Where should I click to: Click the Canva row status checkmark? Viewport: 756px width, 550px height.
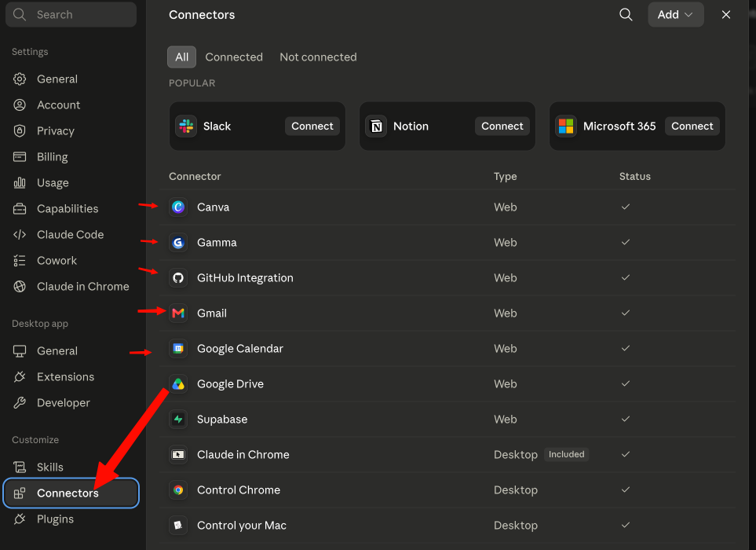626,207
